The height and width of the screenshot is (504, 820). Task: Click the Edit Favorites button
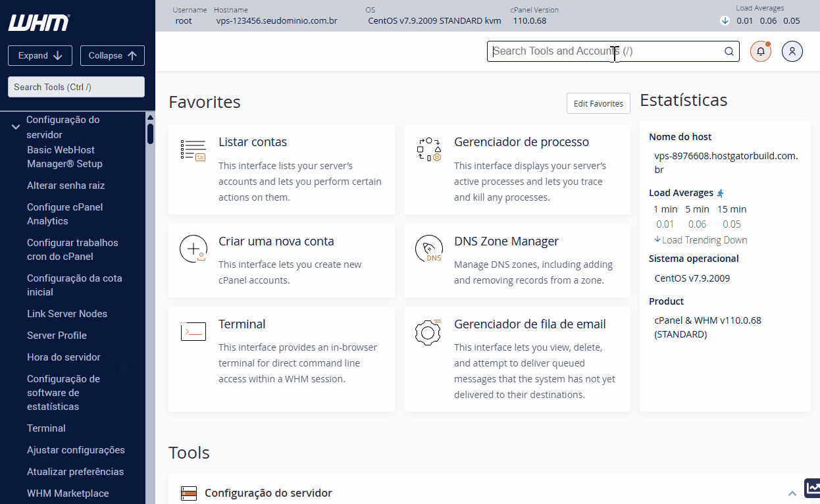point(598,103)
